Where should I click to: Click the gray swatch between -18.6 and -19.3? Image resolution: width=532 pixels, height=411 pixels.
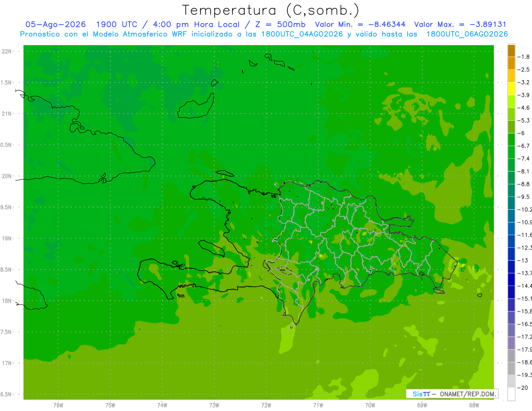coord(511,368)
